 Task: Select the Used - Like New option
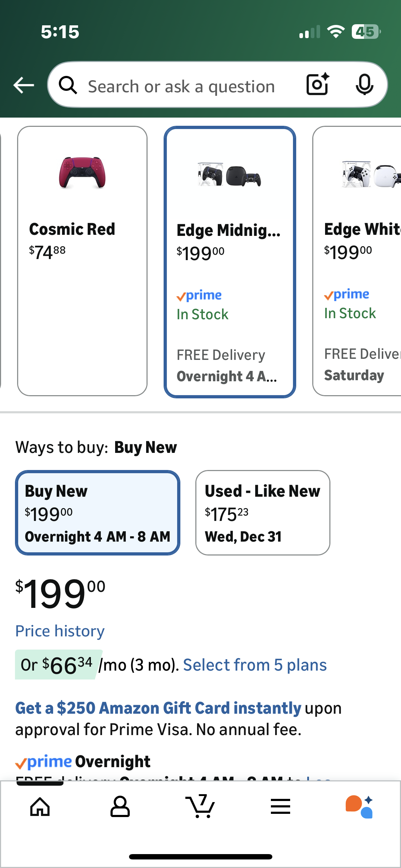pos(263,513)
